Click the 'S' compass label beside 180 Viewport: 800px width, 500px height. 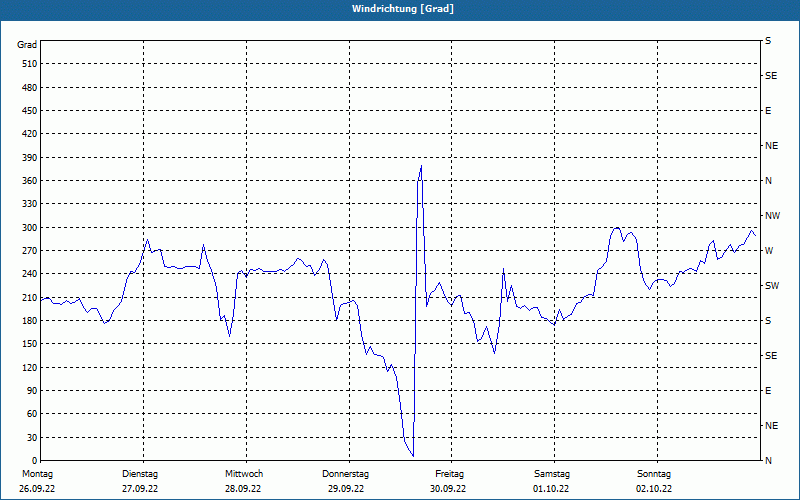click(768, 321)
